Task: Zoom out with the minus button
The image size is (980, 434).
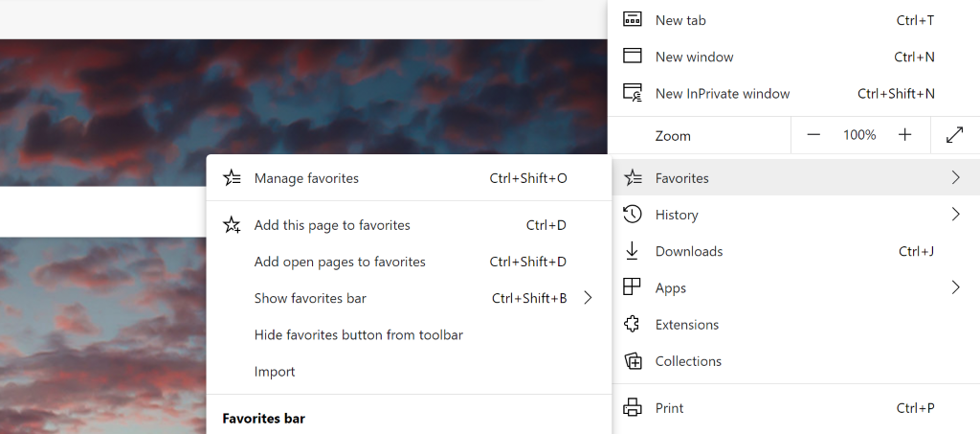Action: (813, 134)
